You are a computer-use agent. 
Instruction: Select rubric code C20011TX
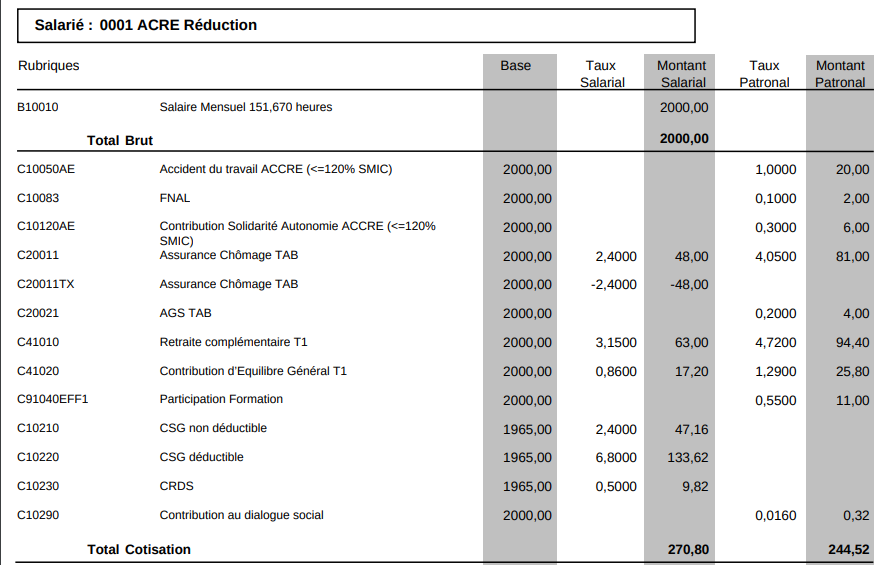(x=45, y=284)
